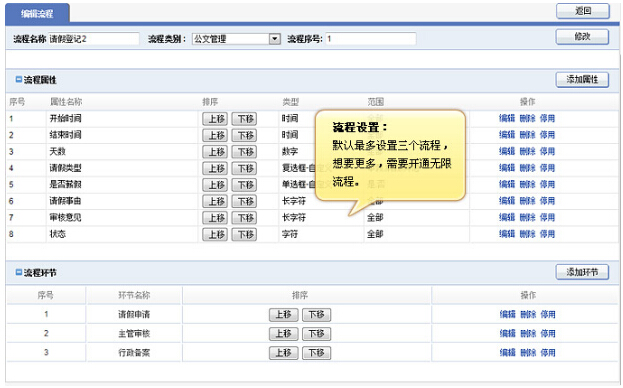
Task: Move 请假申请 step down
Action: 316,315
